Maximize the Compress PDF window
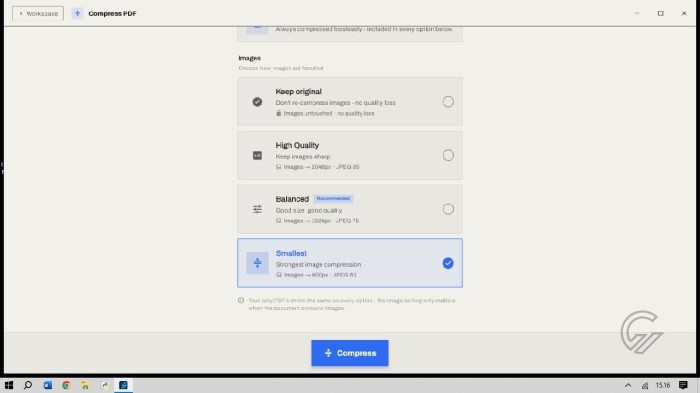Viewport: 700px width, 393px height. (x=660, y=13)
